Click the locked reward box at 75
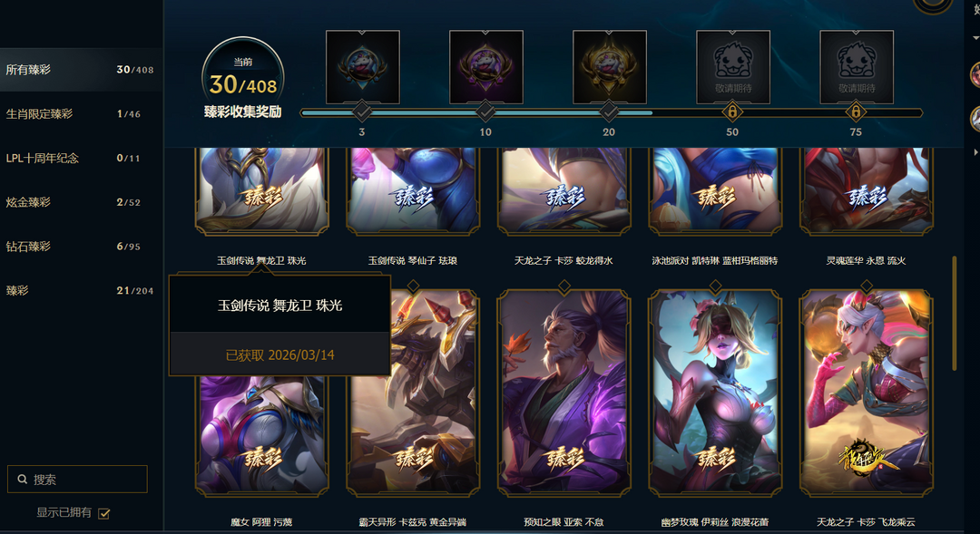This screenshot has height=534, width=980. 857,67
